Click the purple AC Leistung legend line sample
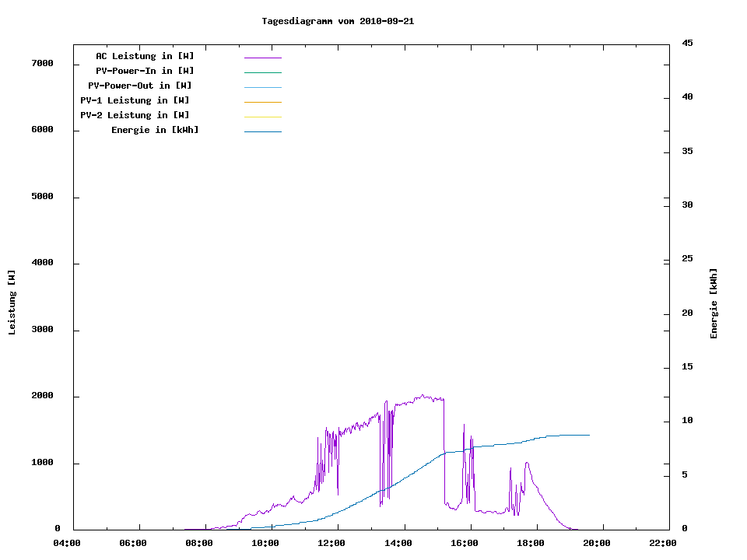Image resolution: width=747 pixels, height=560 pixels. click(x=262, y=58)
